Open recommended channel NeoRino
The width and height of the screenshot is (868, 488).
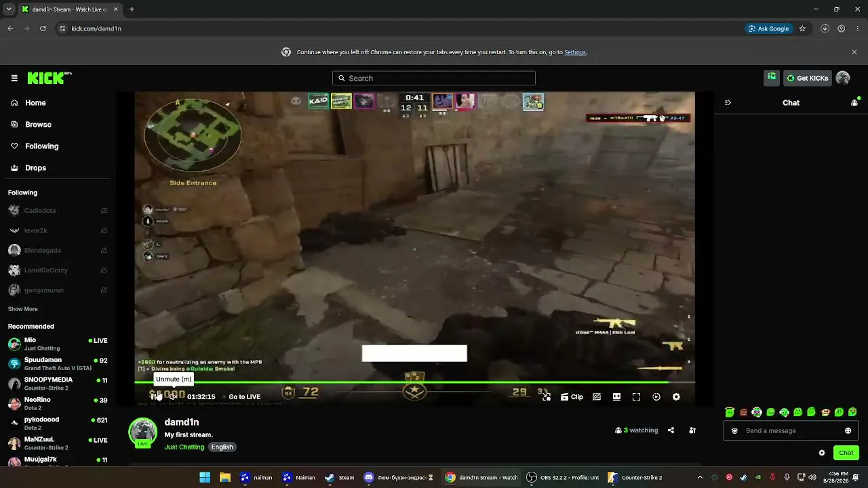(x=58, y=403)
